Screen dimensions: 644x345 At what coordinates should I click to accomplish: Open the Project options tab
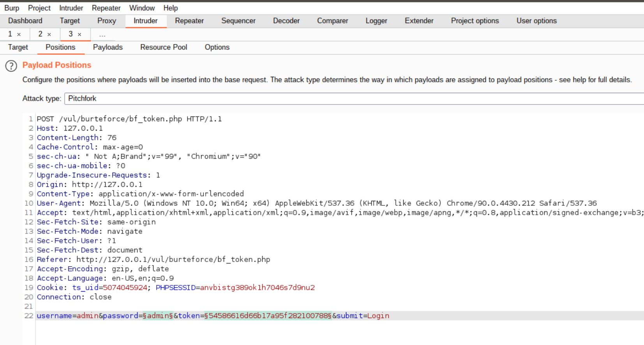coord(475,21)
